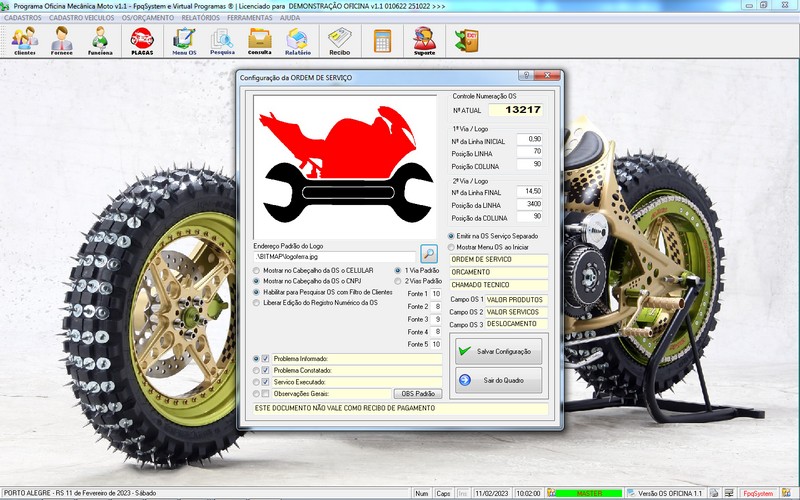Click the Fonte 3 size field
The width and height of the screenshot is (800, 500).
click(x=436, y=319)
